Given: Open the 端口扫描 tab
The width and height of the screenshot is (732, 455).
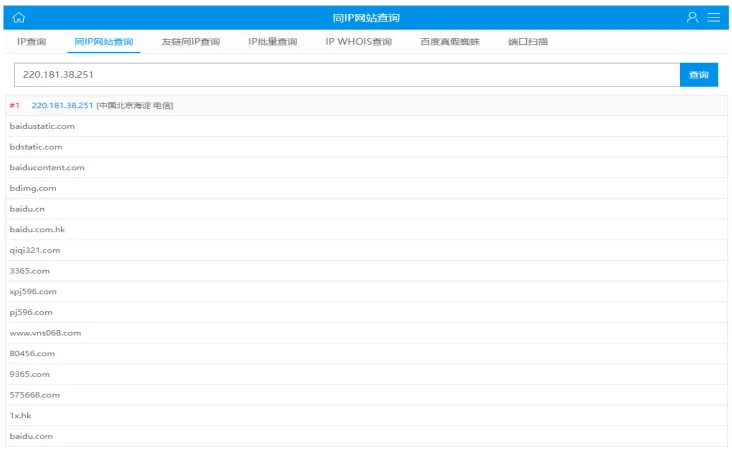Looking at the screenshot, I should (x=528, y=42).
